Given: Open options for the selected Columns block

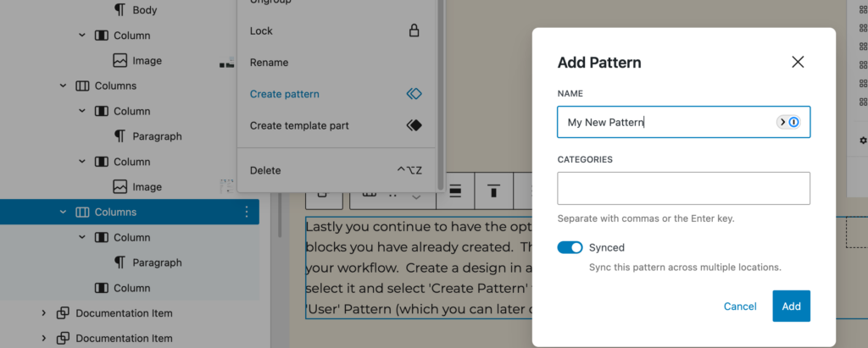Looking at the screenshot, I should (247, 212).
